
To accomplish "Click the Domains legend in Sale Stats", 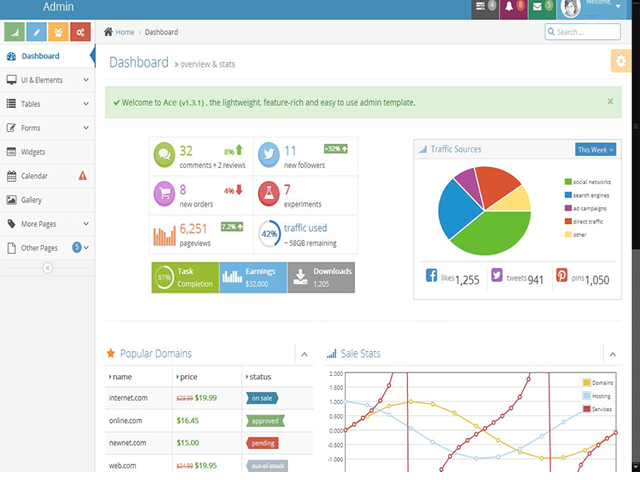I will point(598,383).
